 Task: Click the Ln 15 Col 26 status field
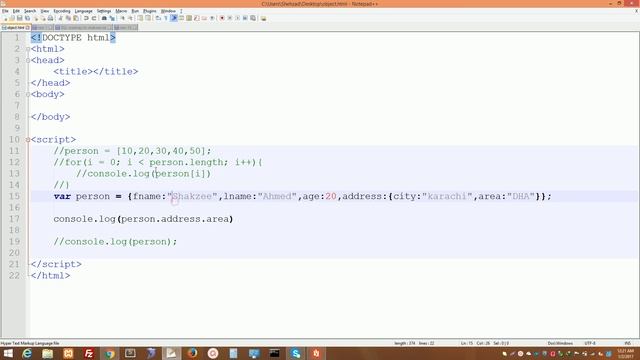tap(476, 343)
